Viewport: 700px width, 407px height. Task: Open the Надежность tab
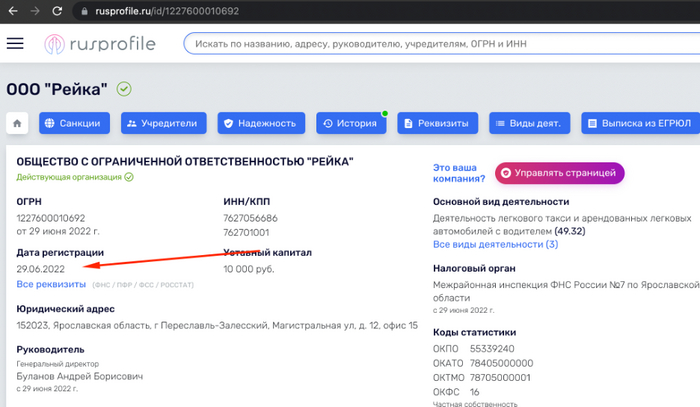click(x=261, y=123)
